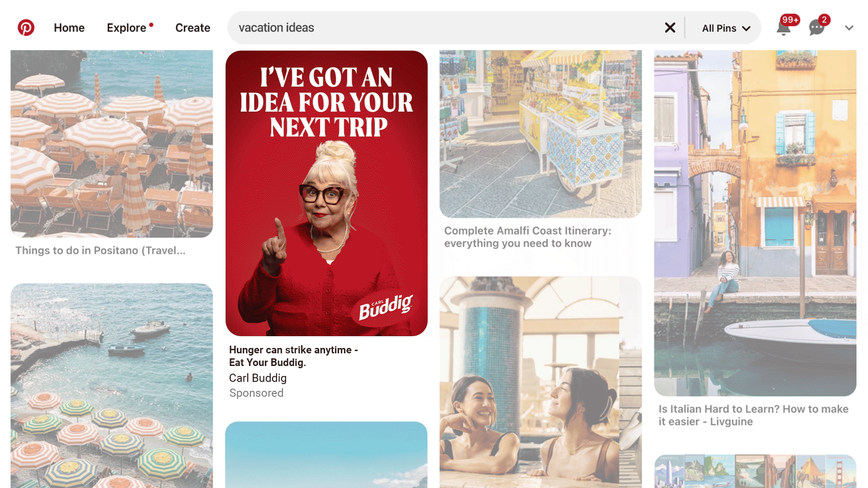Click Complete Amalfi Coast Itinerary title
The image size is (868, 488).
(x=528, y=237)
